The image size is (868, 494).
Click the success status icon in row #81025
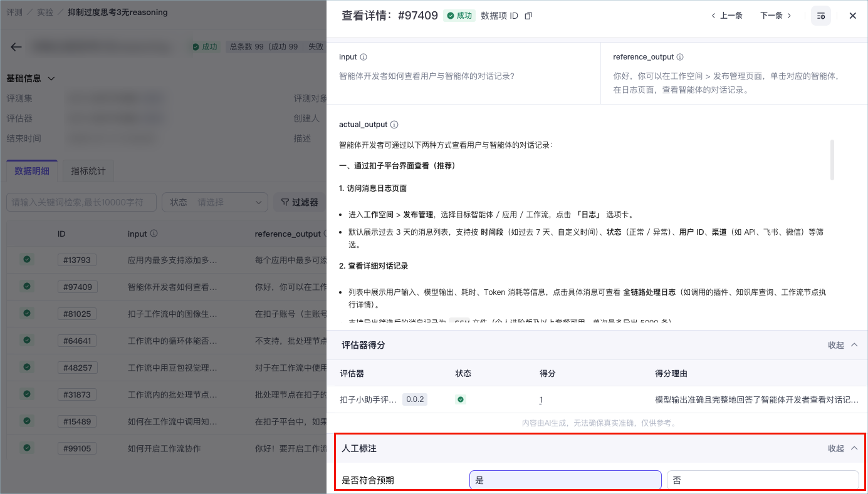point(27,313)
